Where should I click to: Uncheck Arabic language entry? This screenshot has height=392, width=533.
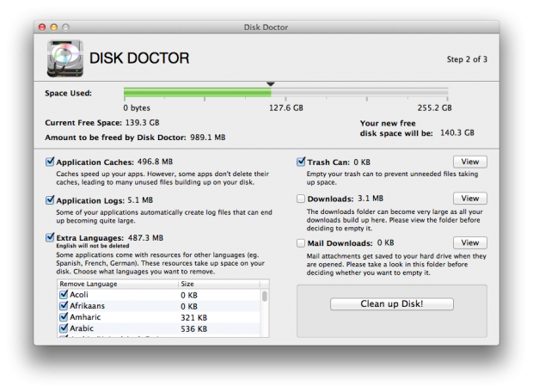(x=63, y=328)
